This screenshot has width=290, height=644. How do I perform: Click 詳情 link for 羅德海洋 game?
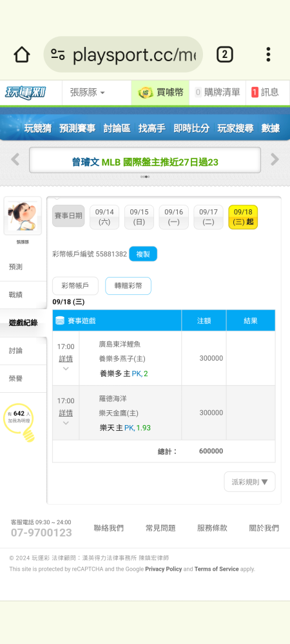(x=66, y=413)
